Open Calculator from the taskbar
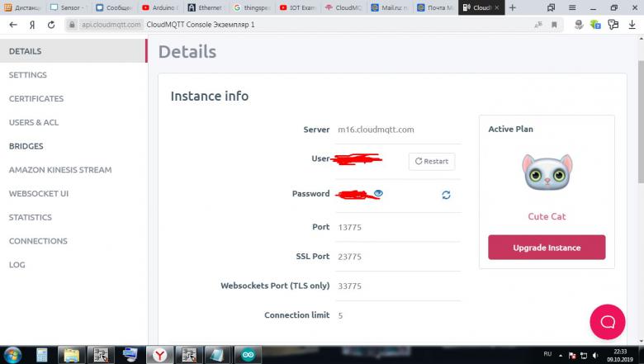 41,355
